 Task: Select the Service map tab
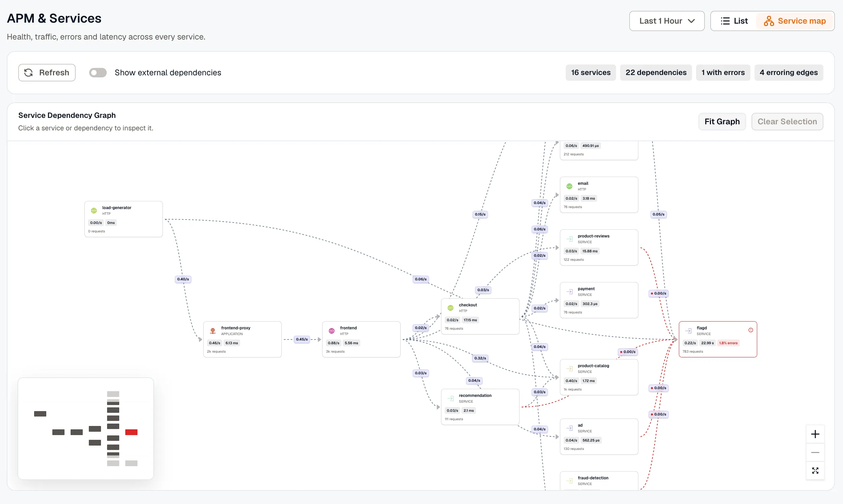[x=794, y=21]
